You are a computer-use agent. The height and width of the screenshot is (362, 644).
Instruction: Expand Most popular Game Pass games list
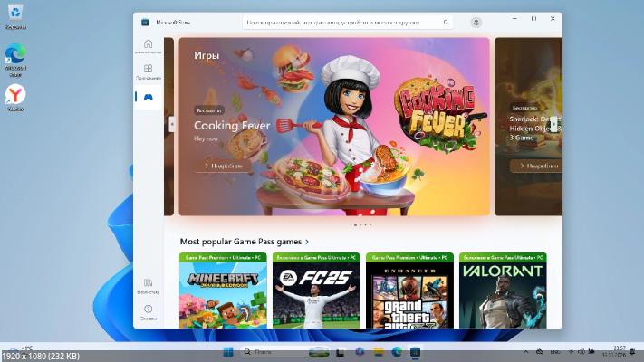coord(307,242)
